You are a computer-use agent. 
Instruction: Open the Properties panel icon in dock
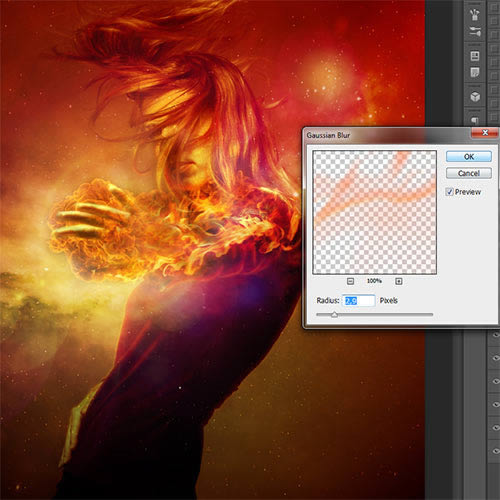[475, 56]
